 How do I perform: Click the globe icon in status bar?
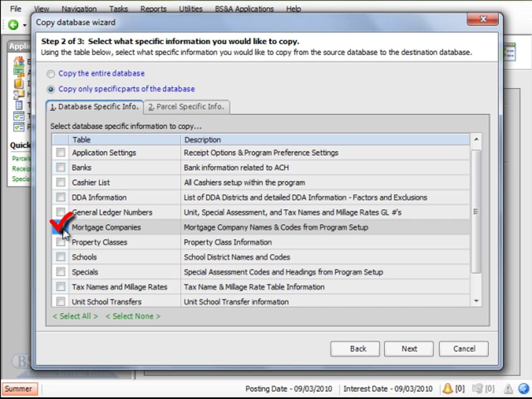(x=524, y=389)
